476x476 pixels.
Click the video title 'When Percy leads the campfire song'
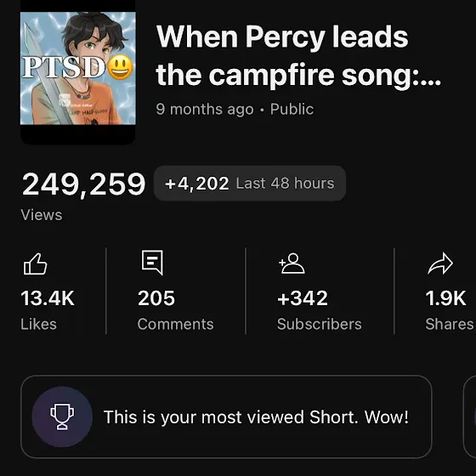coord(298,55)
